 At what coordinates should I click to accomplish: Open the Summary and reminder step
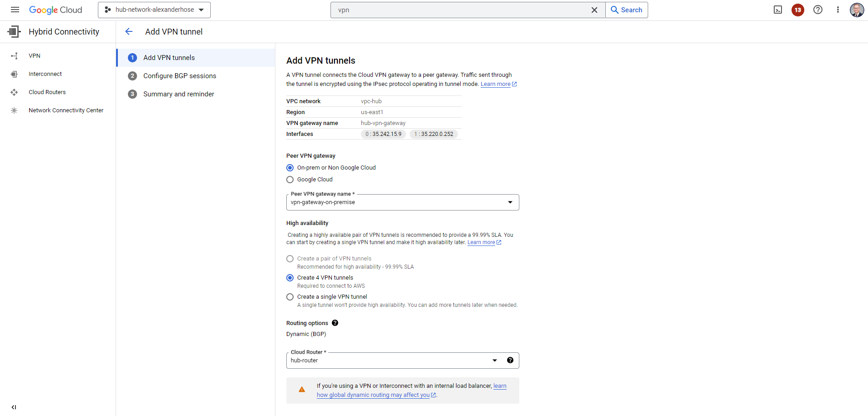click(178, 94)
